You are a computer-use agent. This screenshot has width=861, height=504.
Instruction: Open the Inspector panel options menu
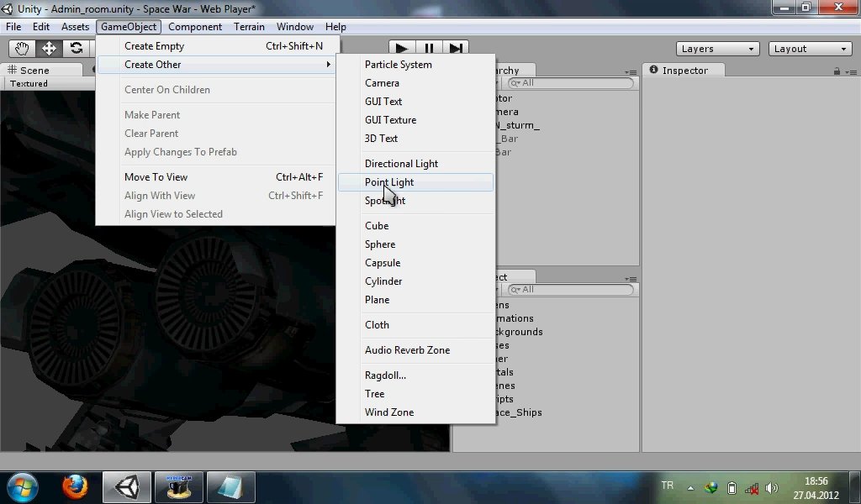point(851,72)
